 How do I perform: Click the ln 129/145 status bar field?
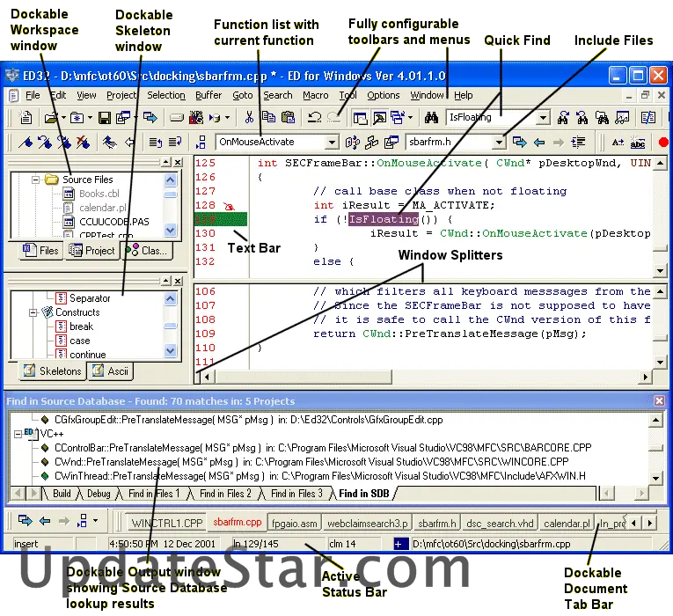[x=278, y=544]
